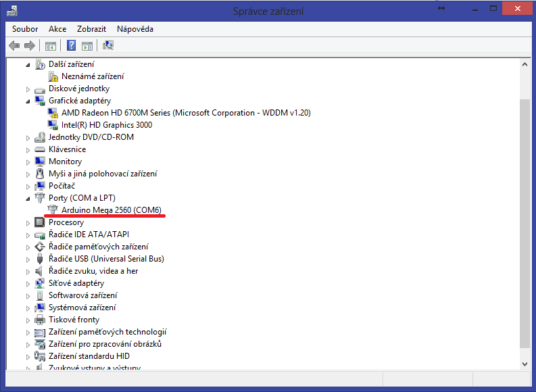Click the DVD/CD-ROM drive icon
536x392 pixels.
click(x=40, y=137)
